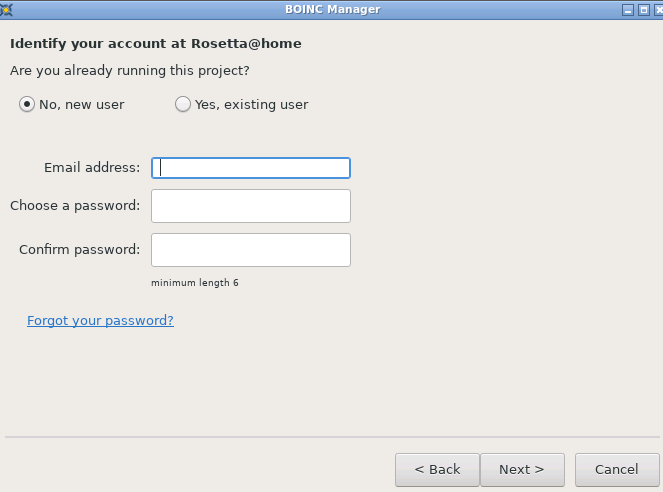Go back with the '< Back' button

[x=437, y=470]
